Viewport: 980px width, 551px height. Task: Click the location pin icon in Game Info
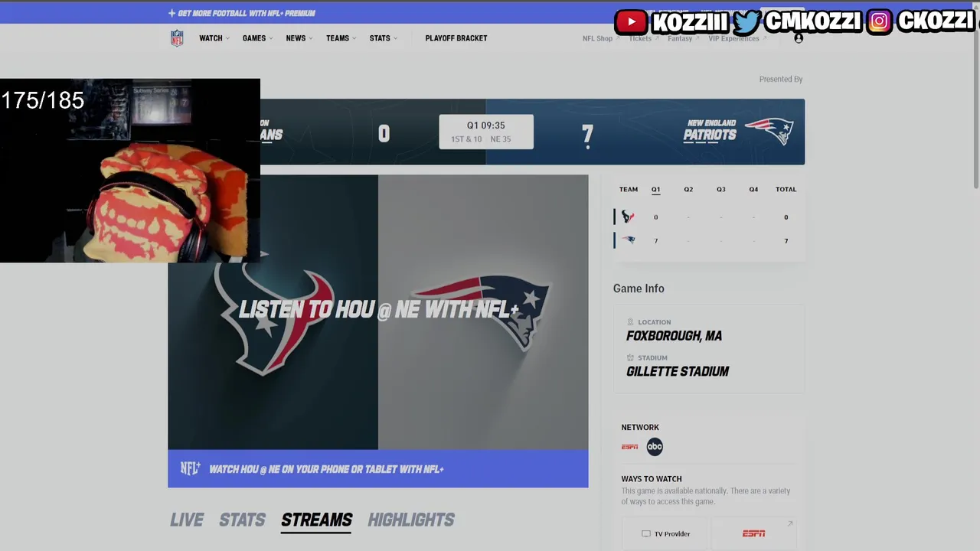[x=631, y=322]
